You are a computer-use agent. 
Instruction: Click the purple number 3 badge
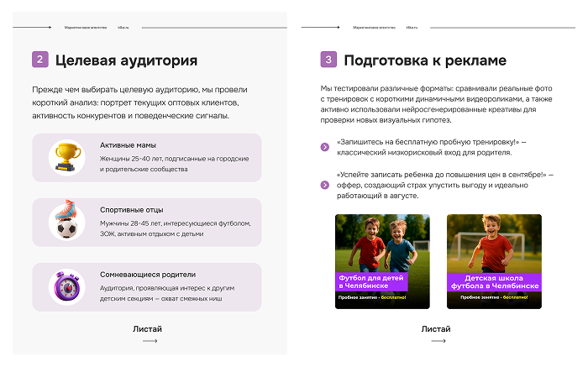tap(328, 60)
